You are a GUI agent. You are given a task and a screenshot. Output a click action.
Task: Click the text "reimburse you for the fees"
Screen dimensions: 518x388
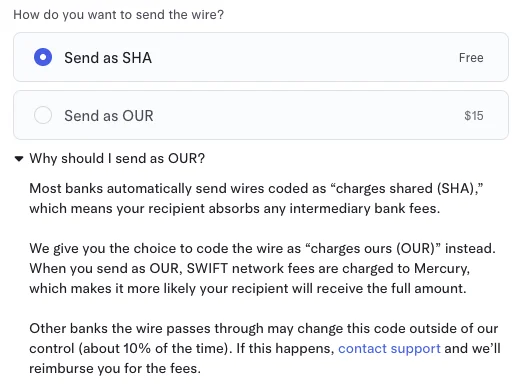(x=113, y=368)
